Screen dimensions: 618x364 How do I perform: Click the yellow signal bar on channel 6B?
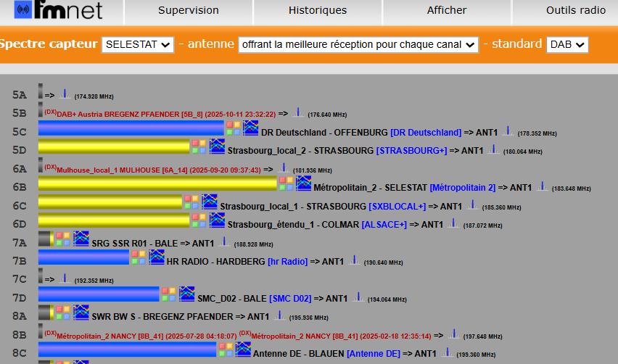pos(157,183)
